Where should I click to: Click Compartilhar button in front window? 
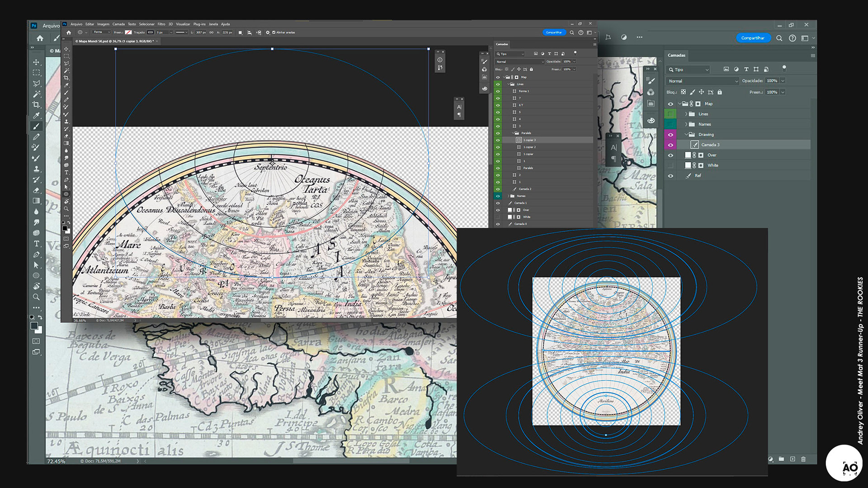(x=554, y=33)
